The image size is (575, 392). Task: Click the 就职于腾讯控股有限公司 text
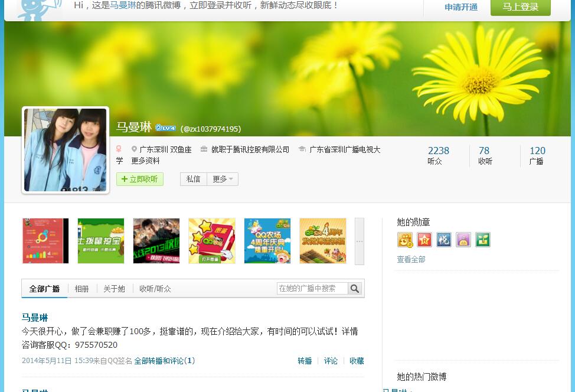tap(250, 149)
